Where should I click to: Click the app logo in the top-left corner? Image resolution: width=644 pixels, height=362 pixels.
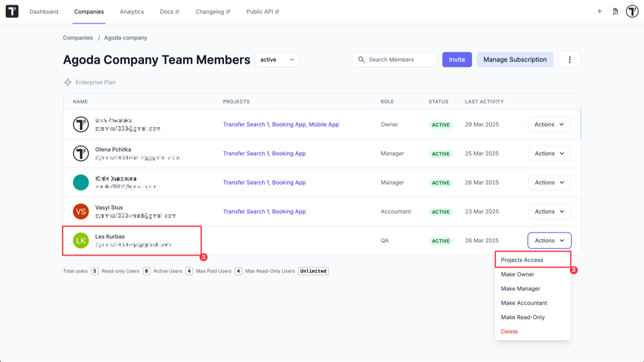[x=12, y=11]
